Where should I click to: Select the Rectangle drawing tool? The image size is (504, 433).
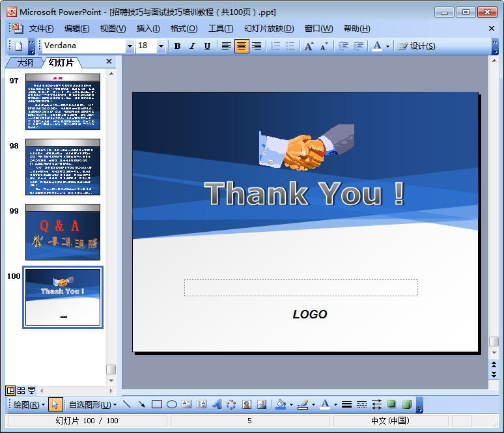tap(157, 404)
